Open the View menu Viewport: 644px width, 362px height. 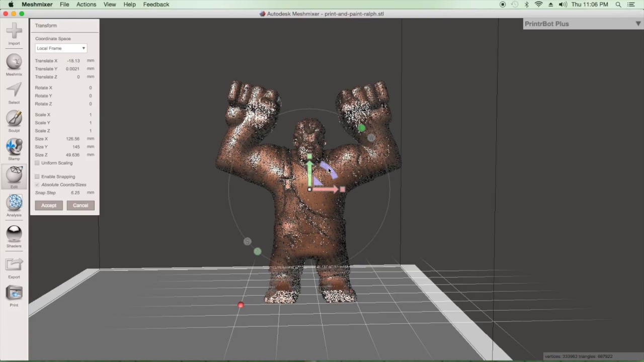click(x=110, y=5)
